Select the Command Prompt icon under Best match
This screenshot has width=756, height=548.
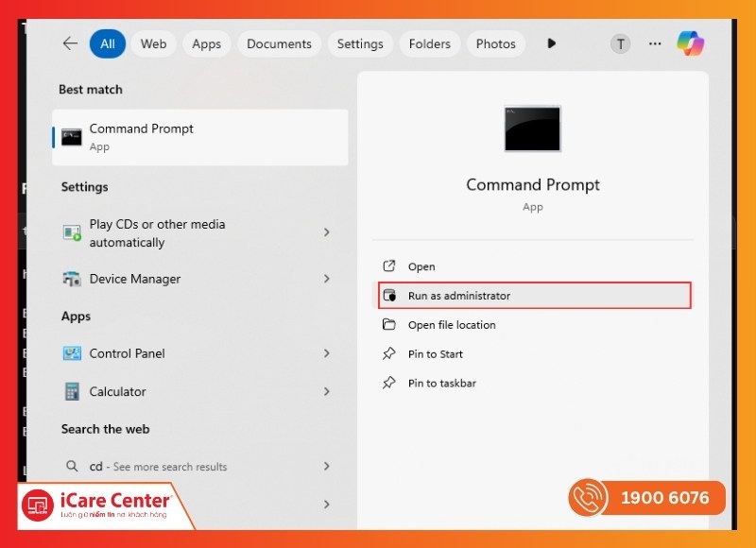[72, 136]
